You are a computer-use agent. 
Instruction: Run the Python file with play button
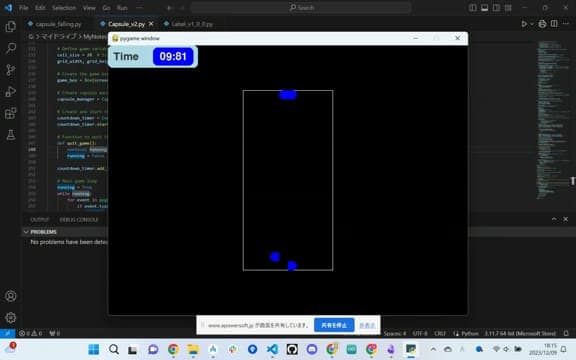pyautogui.click(x=524, y=24)
